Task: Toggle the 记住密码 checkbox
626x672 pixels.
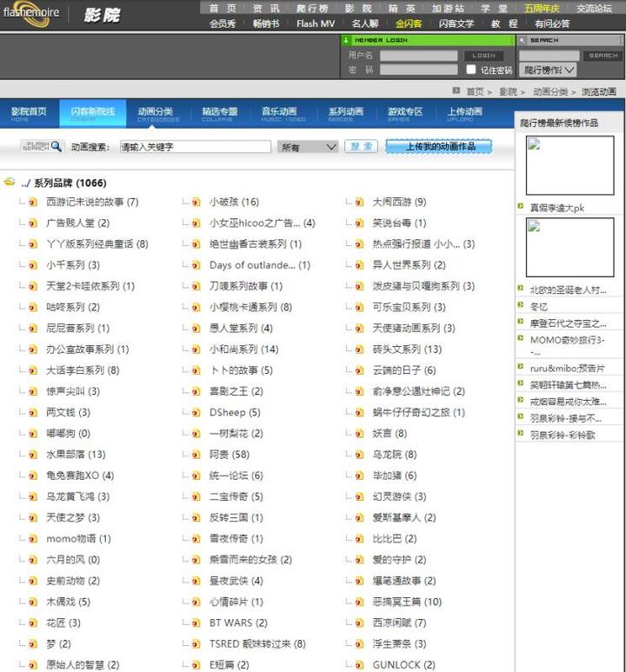Action: (x=470, y=70)
